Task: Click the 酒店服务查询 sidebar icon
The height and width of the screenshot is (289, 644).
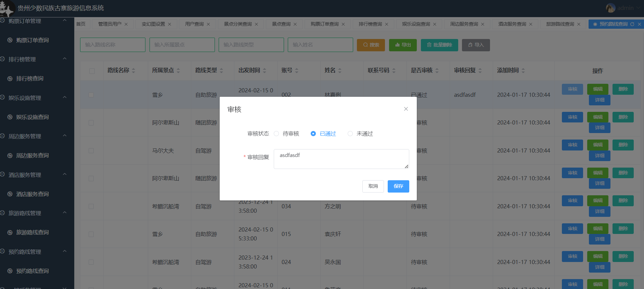Action: pyautogui.click(x=10, y=194)
